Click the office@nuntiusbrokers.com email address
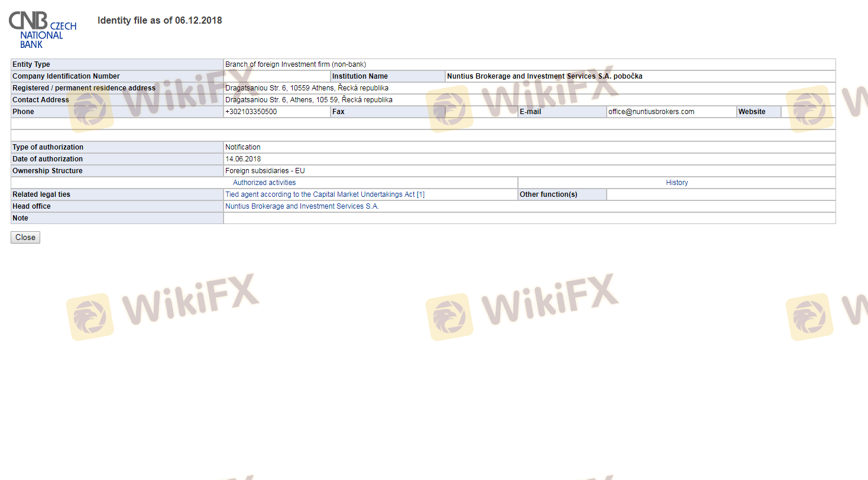The image size is (868, 480). coord(651,112)
